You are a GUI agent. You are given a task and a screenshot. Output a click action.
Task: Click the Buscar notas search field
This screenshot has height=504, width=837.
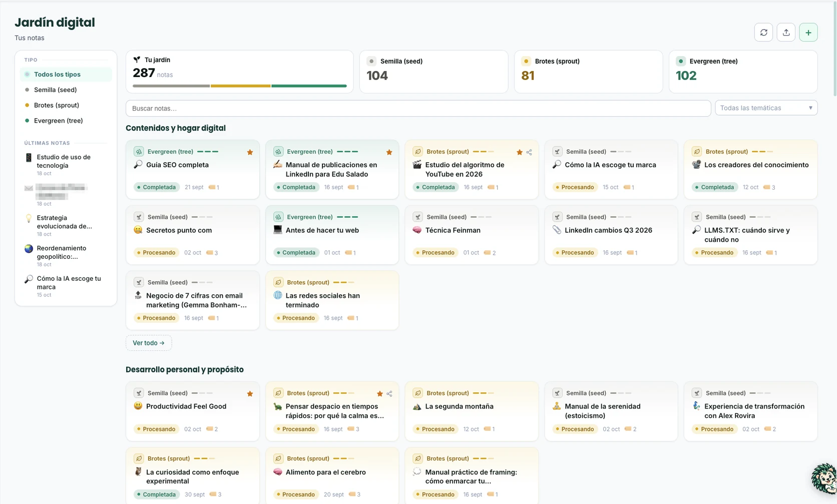point(418,108)
